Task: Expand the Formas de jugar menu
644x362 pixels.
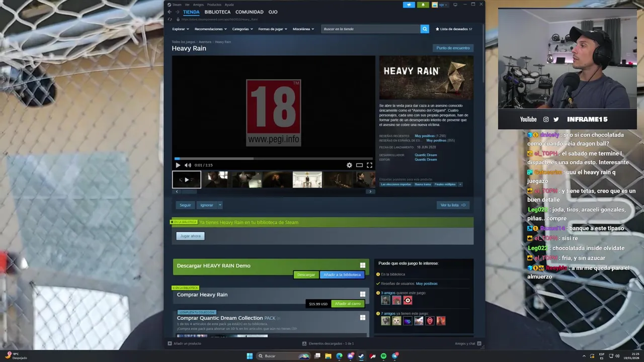Action: (x=273, y=29)
